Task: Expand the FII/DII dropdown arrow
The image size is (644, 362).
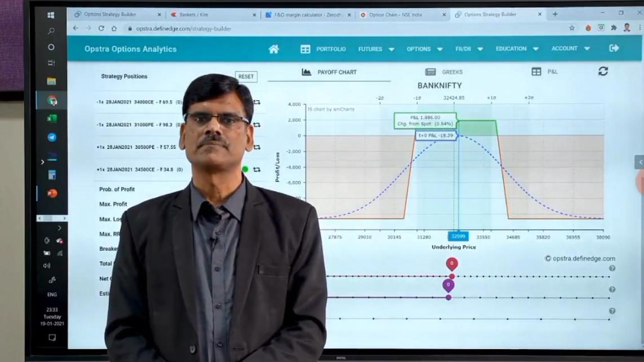Action: pyautogui.click(x=480, y=49)
